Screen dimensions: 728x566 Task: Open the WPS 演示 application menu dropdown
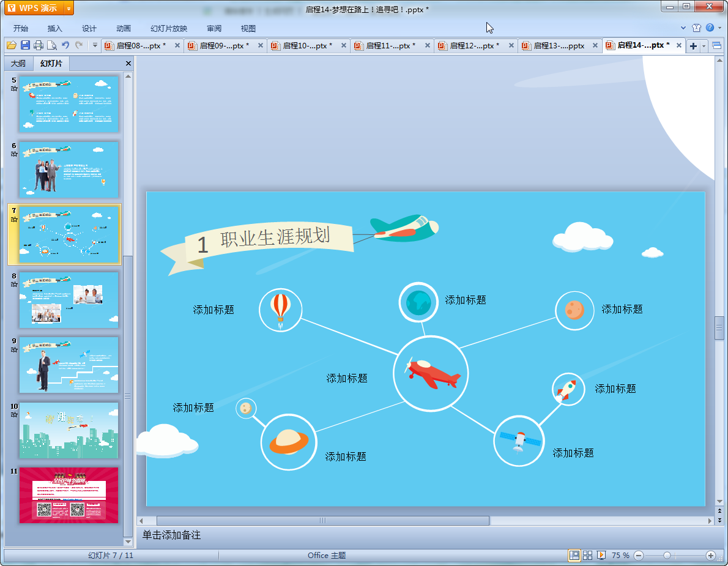(x=68, y=8)
